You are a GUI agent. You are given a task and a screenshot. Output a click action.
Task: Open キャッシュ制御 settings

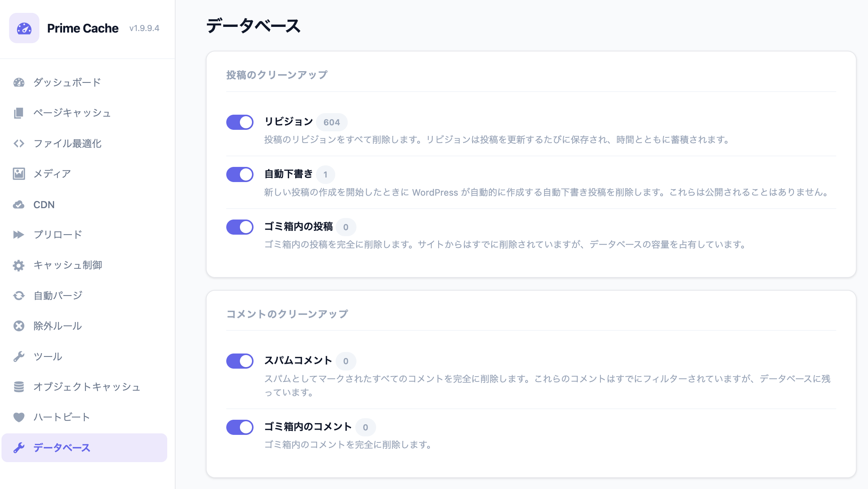(84, 265)
